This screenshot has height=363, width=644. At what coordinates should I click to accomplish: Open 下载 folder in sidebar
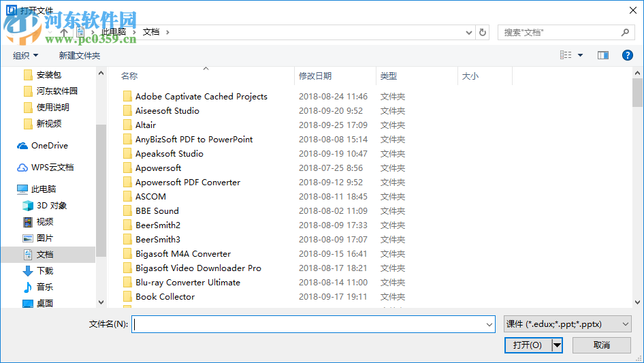pos(38,270)
